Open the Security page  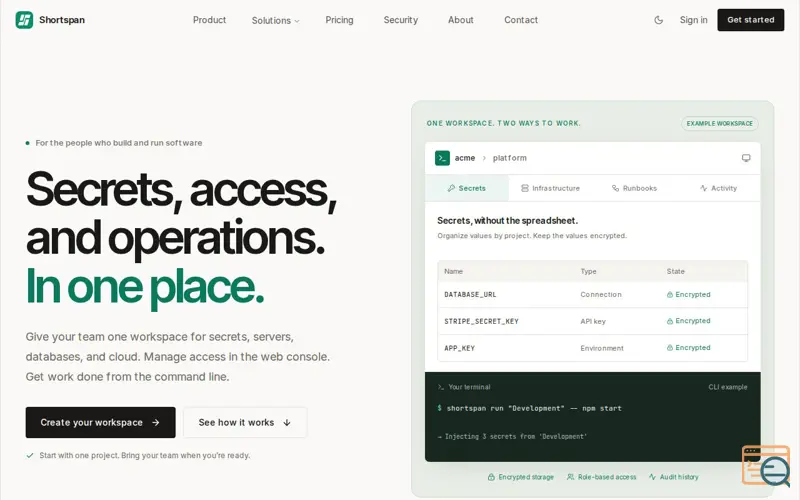[401, 20]
